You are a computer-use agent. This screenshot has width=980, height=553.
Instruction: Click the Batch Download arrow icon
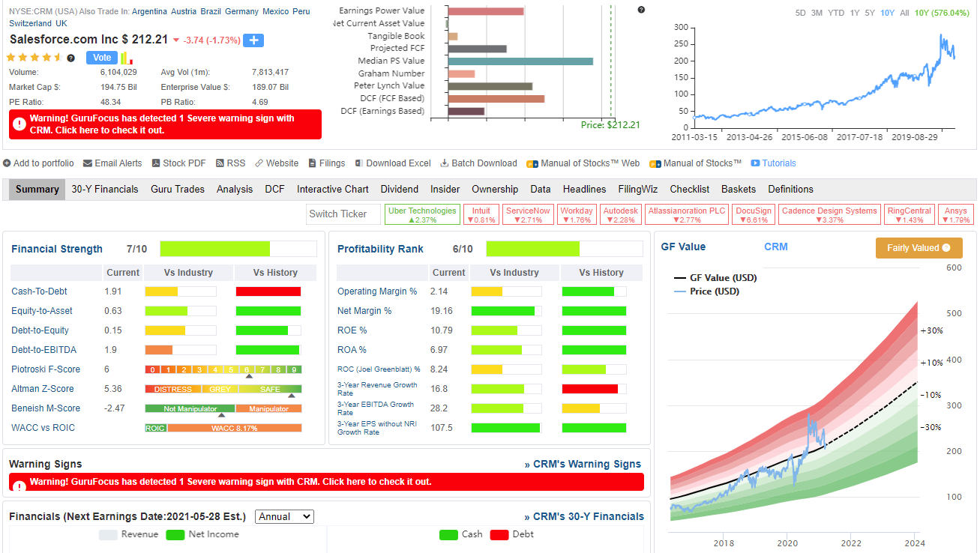[445, 163]
